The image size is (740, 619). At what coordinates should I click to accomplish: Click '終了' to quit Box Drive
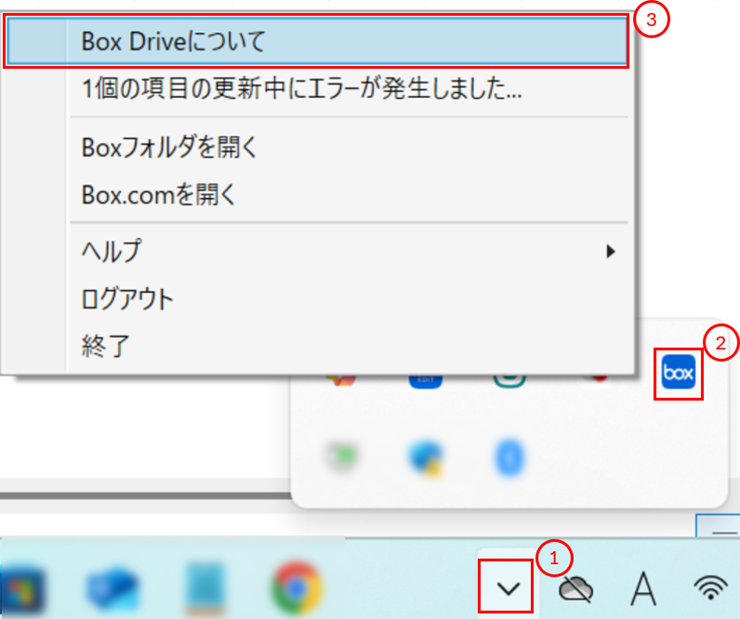point(105,345)
